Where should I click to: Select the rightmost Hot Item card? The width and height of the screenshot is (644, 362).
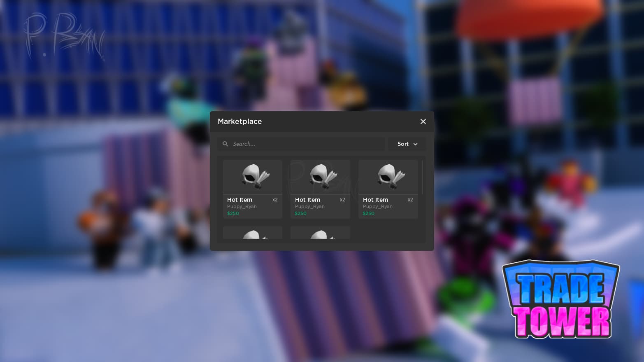coord(388,189)
